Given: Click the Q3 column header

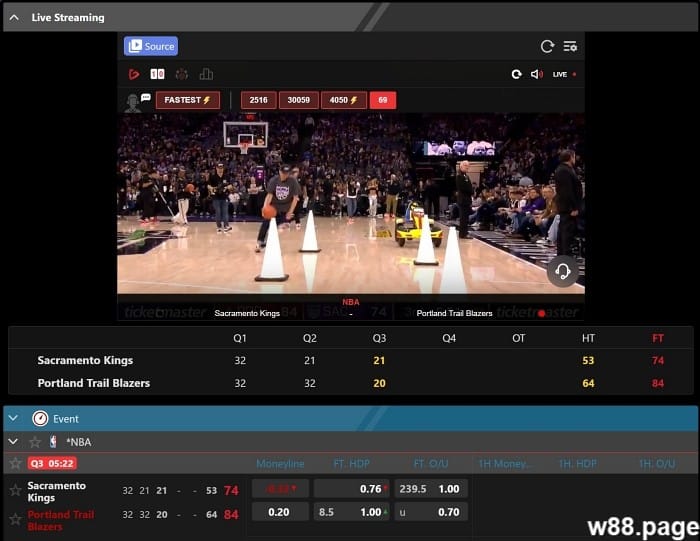Looking at the screenshot, I should [x=379, y=338].
